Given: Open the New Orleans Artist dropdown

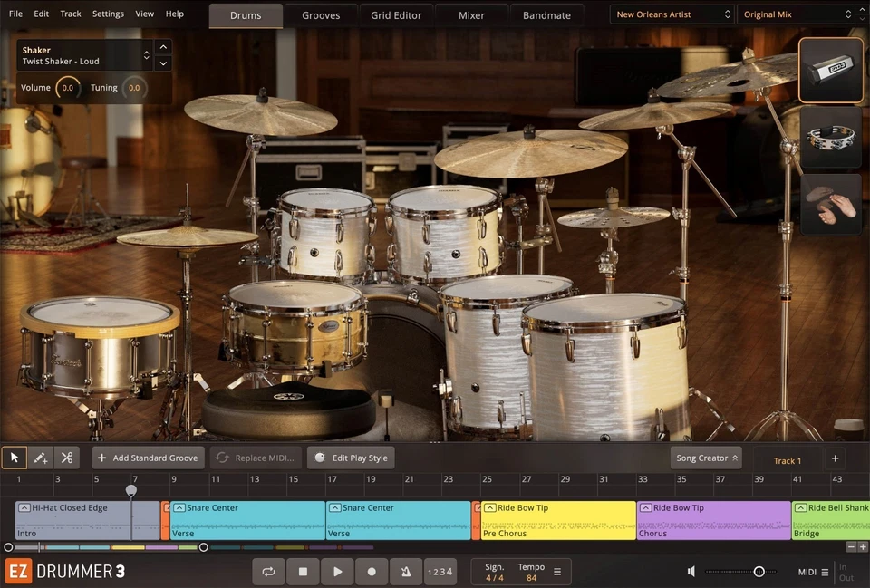Looking at the screenshot, I should coord(672,14).
